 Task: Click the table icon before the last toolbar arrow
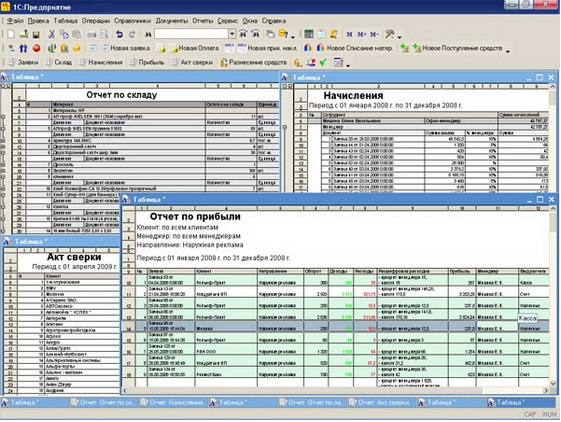338,62
